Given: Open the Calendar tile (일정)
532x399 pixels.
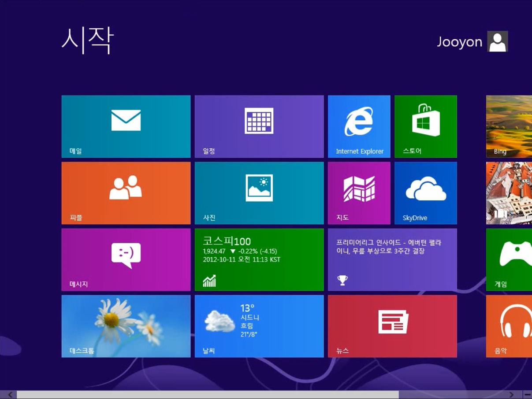Looking at the screenshot, I should pyautogui.click(x=259, y=126).
